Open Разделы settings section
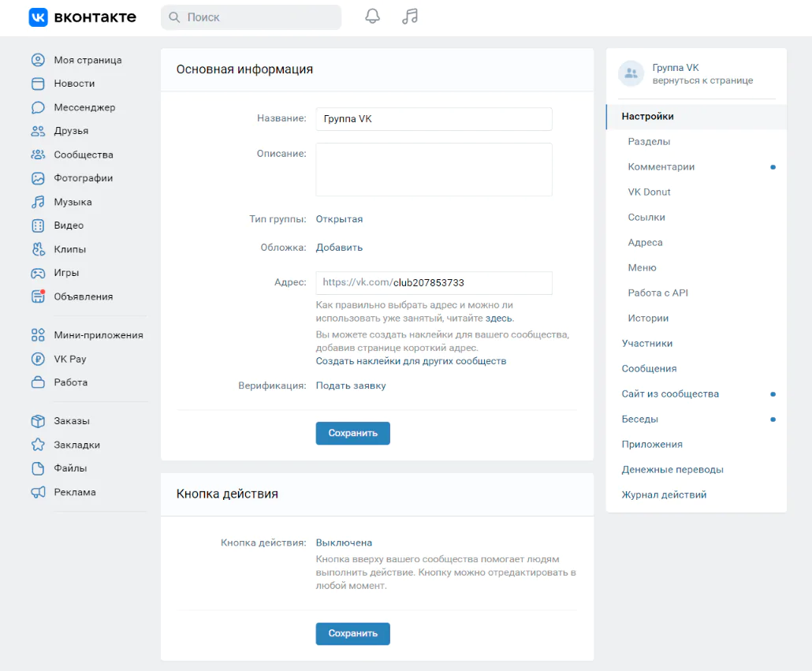The height and width of the screenshot is (671, 812). point(649,142)
